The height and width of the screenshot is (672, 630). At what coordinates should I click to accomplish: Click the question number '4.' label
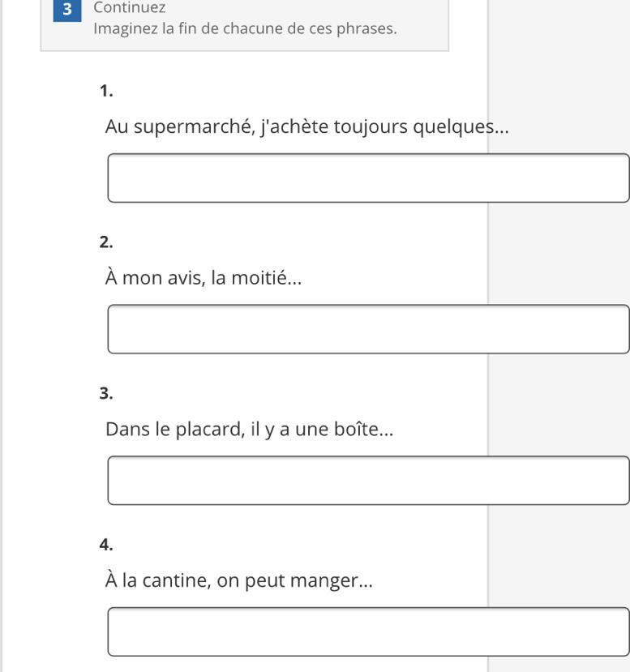pyautogui.click(x=106, y=545)
